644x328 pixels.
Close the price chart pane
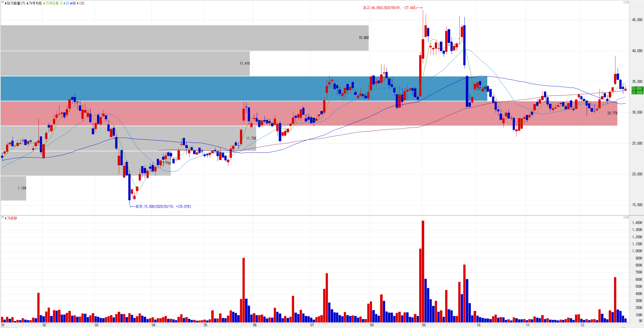627,2
